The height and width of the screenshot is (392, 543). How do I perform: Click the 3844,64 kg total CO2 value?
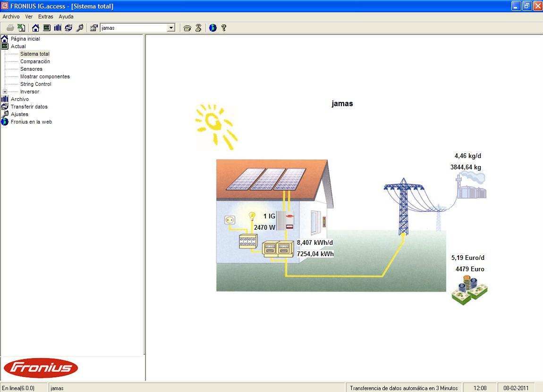(x=466, y=167)
